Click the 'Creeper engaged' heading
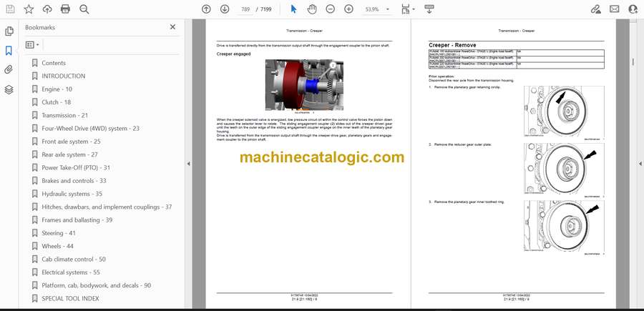This screenshot has width=644, height=311. [233, 54]
